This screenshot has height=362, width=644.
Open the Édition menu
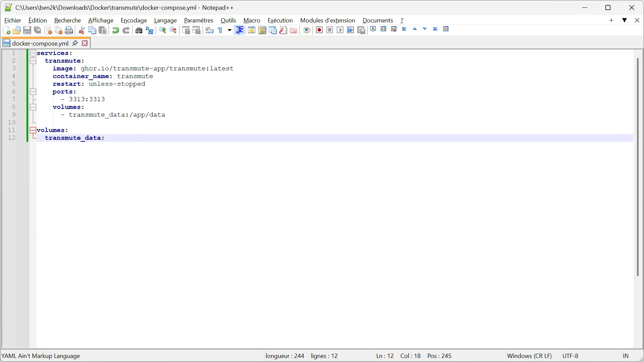click(x=38, y=20)
